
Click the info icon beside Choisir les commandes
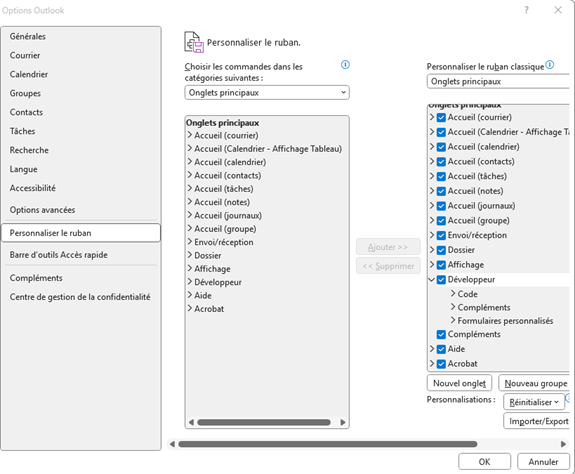(345, 65)
